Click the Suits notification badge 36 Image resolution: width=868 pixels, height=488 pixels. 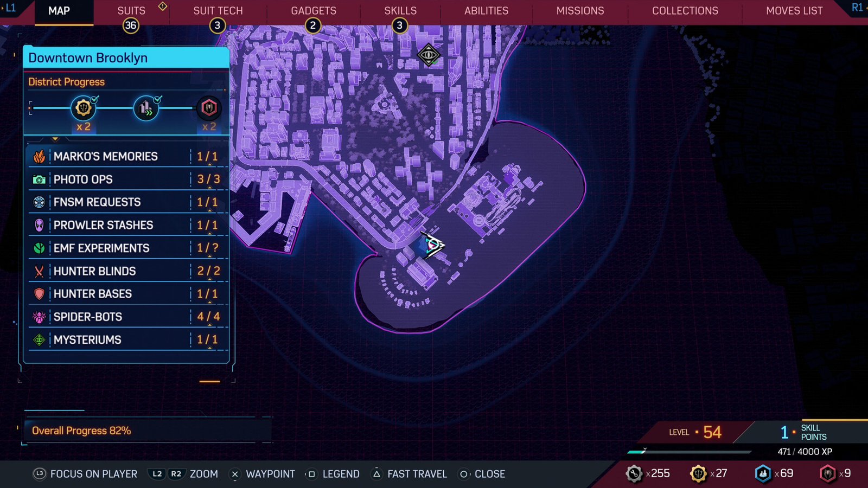tap(130, 25)
